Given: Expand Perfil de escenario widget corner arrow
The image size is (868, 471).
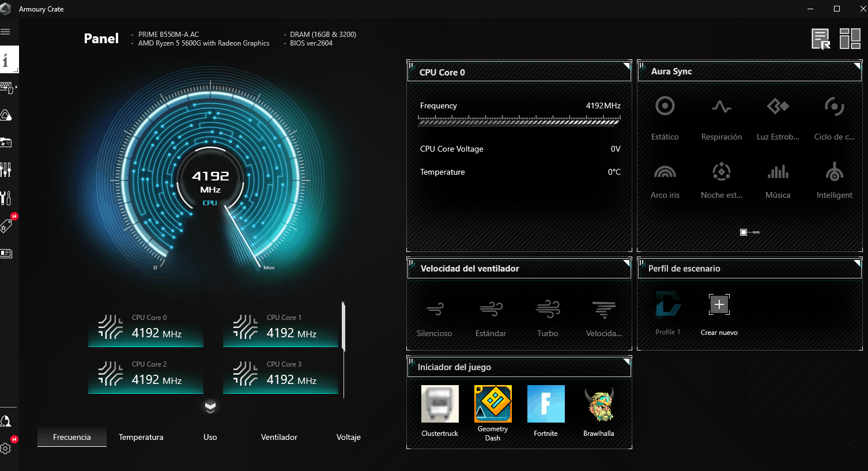Looking at the screenshot, I should click(857, 262).
